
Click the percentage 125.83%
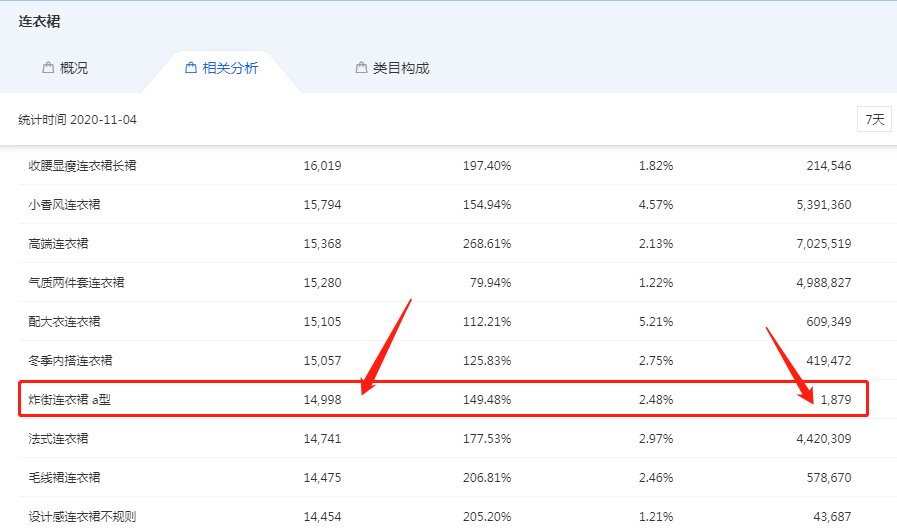click(x=487, y=360)
